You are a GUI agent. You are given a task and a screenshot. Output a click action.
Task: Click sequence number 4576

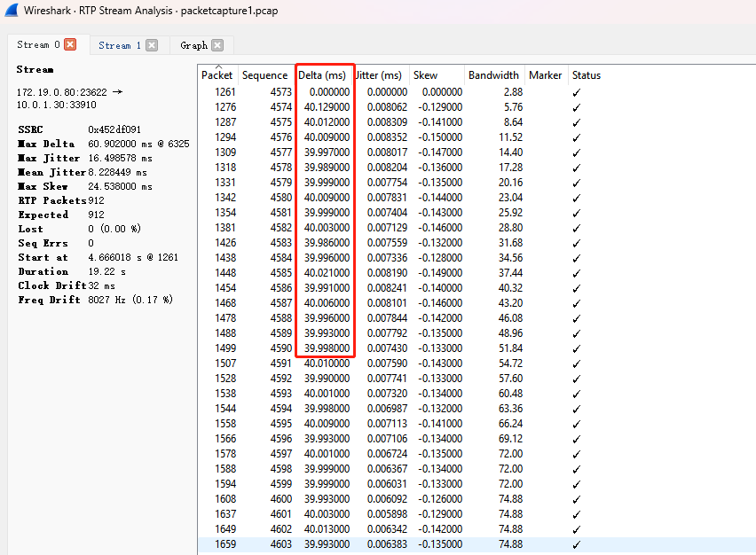281,137
